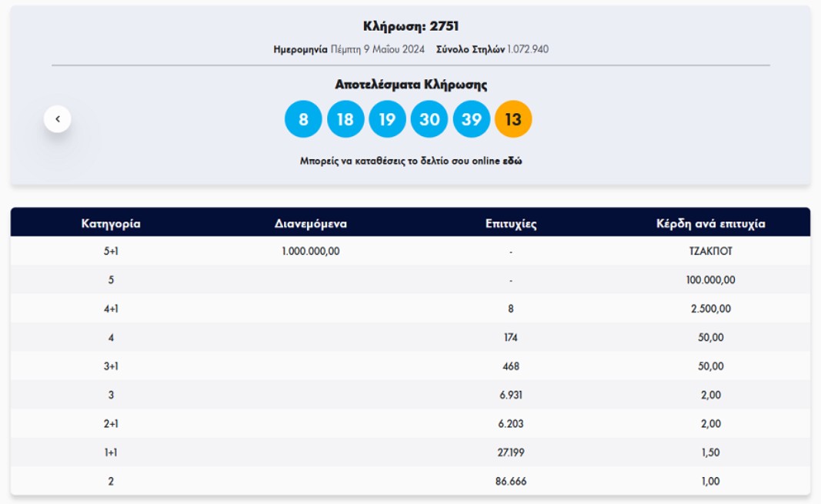Click the 'Κλήρωση: 2751' title
The image size is (821, 504).
point(411,26)
